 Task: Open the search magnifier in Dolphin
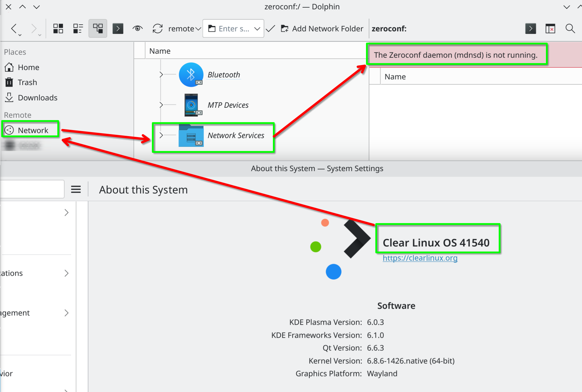click(x=570, y=29)
